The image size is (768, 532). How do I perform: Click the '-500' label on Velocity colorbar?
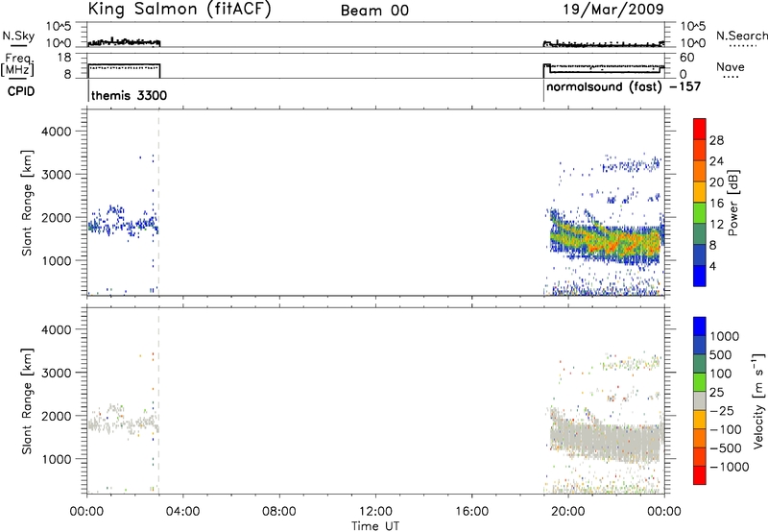[726, 447]
